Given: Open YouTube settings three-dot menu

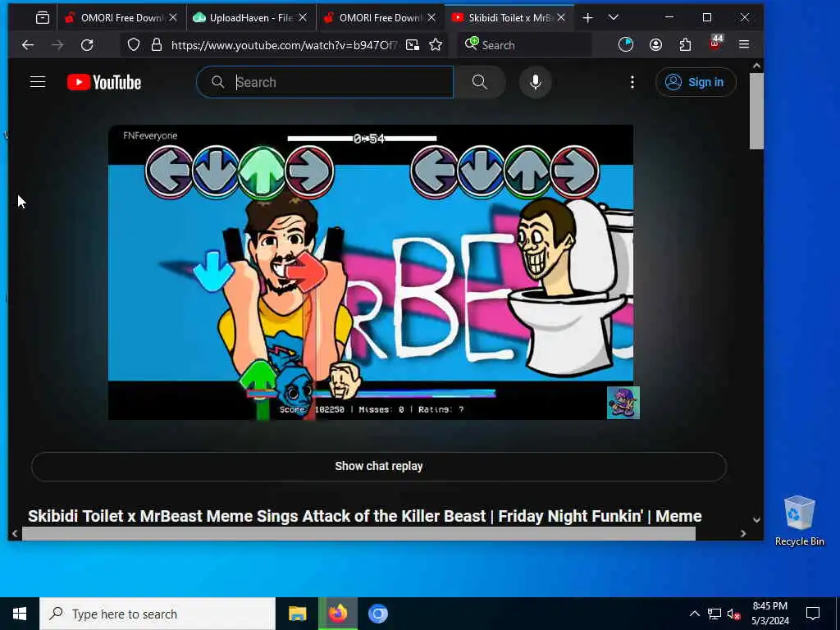Looking at the screenshot, I should click(632, 82).
